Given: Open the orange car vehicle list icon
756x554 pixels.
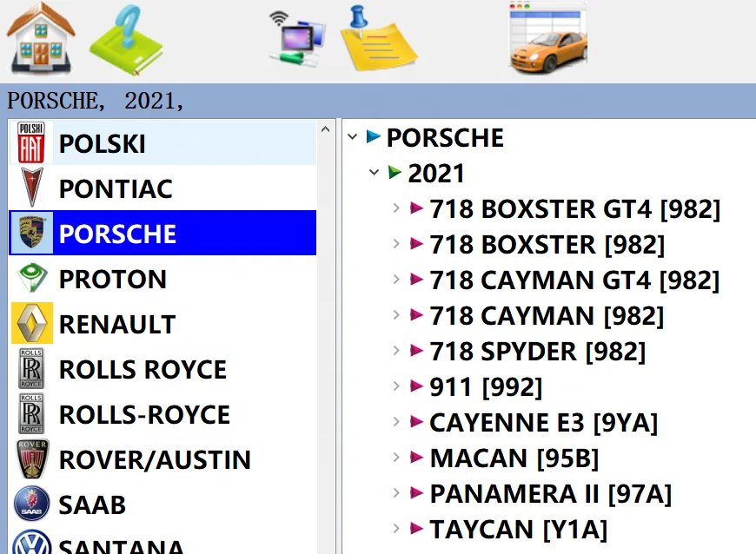Looking at the screenshot, I should pyautogui.click(x=548, y=38).
